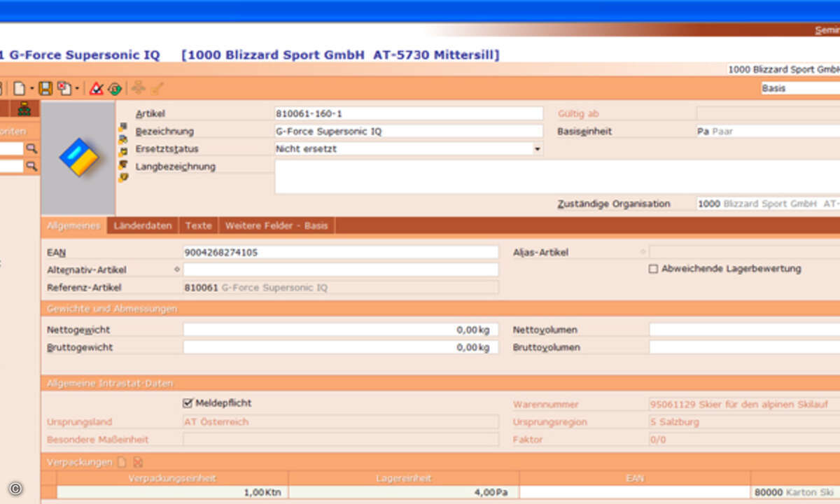The height and width of the screenshot is (504, 840).
Task: Open the Länderdaten tab
Action: coord(143,225)
